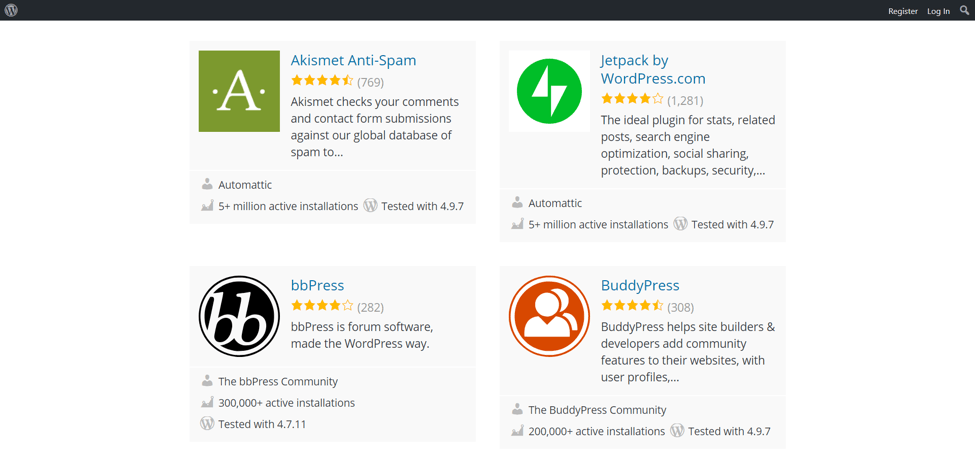Click the BuddyPress star rating
The height and width of the screenshot is (471, 975).
coord(632,306)
